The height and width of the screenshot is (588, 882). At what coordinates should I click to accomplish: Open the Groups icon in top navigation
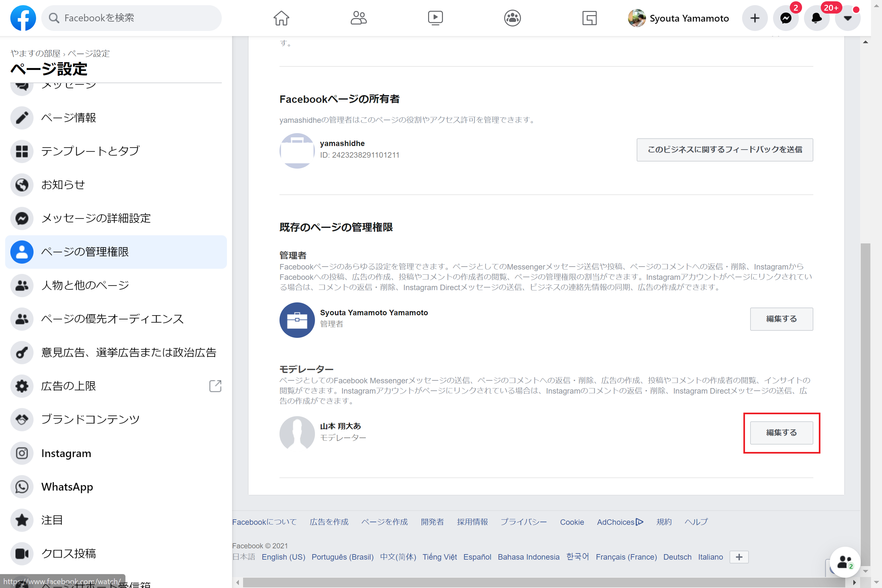[512, 18]
